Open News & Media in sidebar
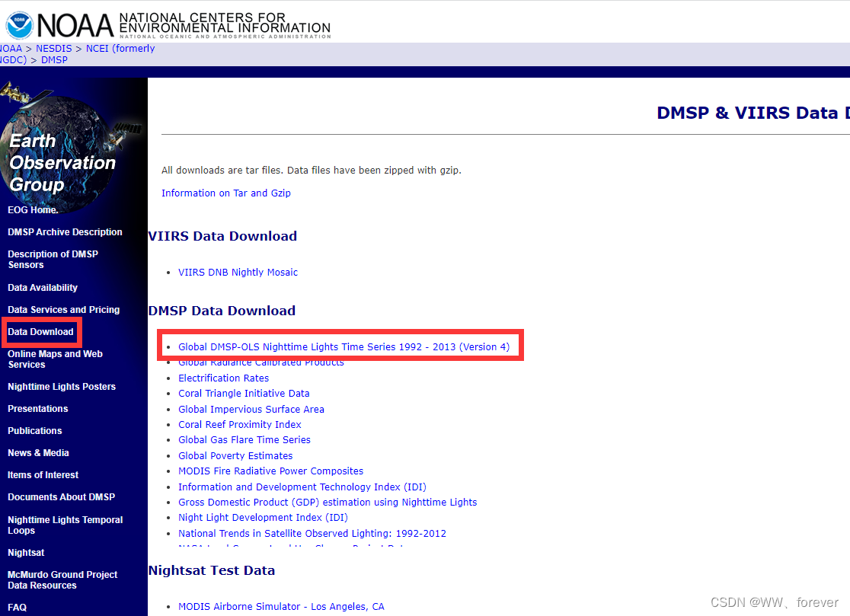This screenshot has height=616, width=850. click(x=38, y=453)
